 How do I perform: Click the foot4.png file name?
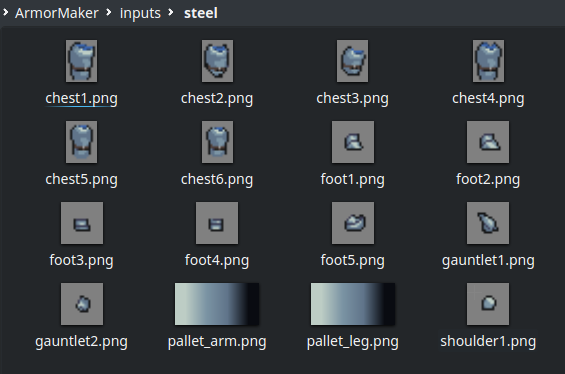pyautogui.click(x=217, y=261)
